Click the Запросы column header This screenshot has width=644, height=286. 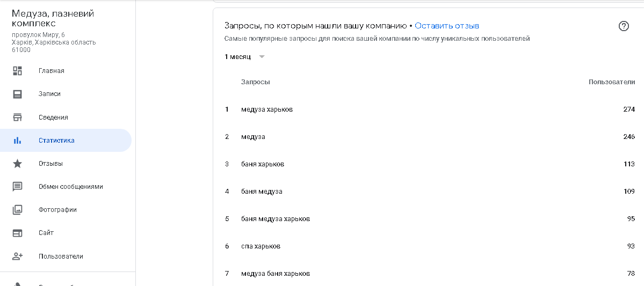pyautogui.click(x=255, y=82)
